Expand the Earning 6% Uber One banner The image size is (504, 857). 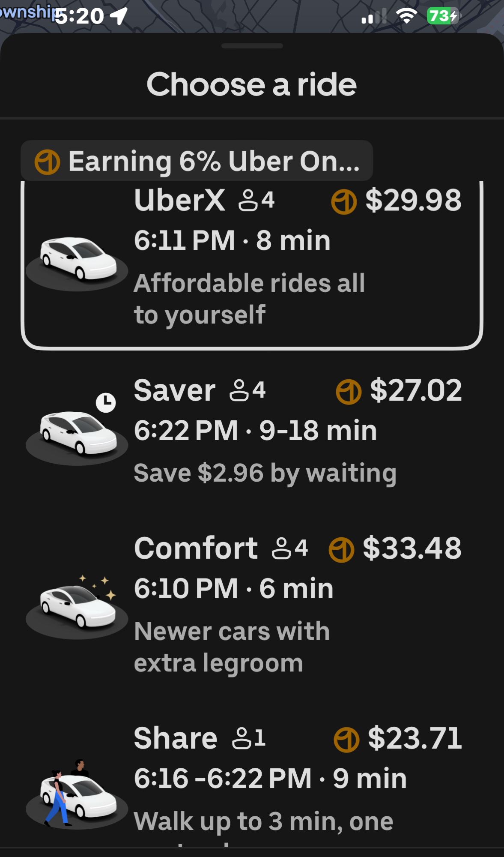pos(197,161)
